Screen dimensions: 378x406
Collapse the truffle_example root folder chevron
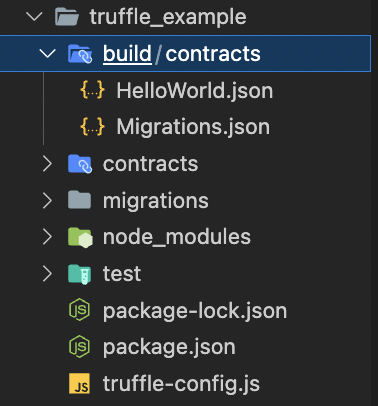[x=35, y=17]
